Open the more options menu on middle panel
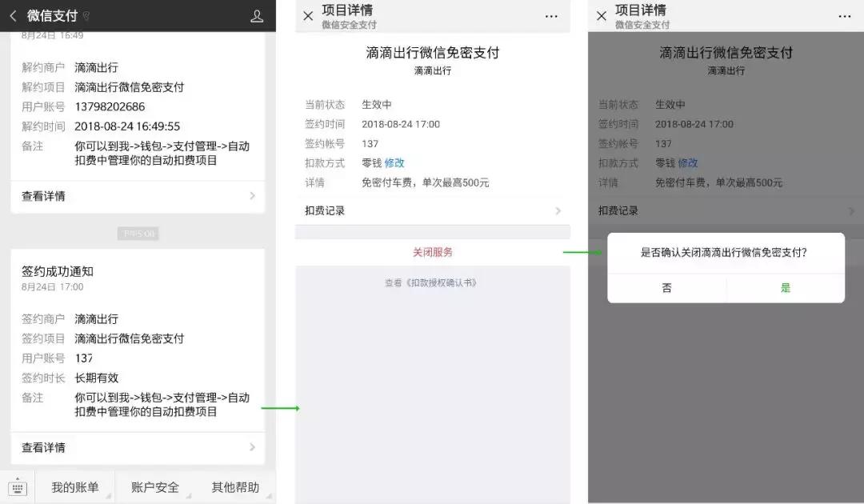 [551, 16]
